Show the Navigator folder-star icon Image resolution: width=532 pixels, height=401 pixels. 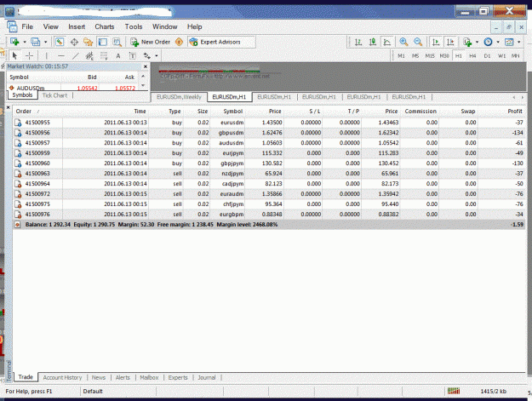[x=89, y=42]
